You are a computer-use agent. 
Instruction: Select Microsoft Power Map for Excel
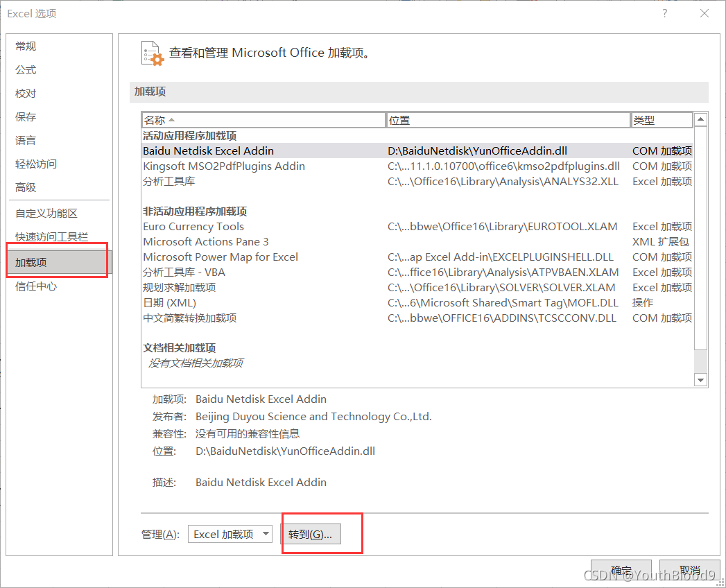click(417, 257)
